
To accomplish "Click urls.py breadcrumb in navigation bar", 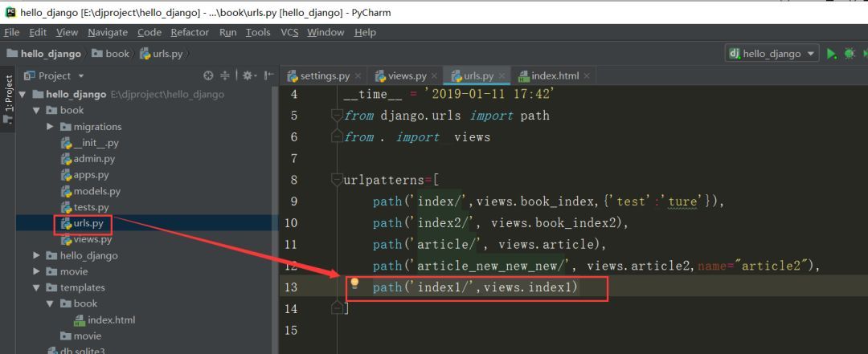I will tap(161, 54).
